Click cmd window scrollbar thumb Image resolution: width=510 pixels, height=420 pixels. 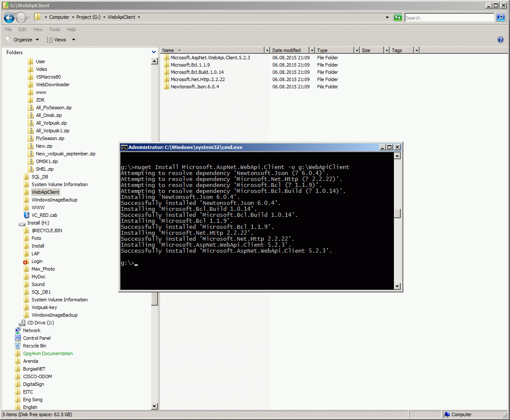tap(397, 213)
